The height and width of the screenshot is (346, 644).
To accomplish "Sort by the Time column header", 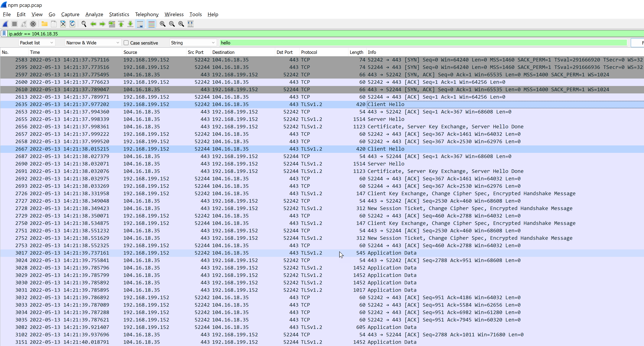I will click(x=75, y=52).
